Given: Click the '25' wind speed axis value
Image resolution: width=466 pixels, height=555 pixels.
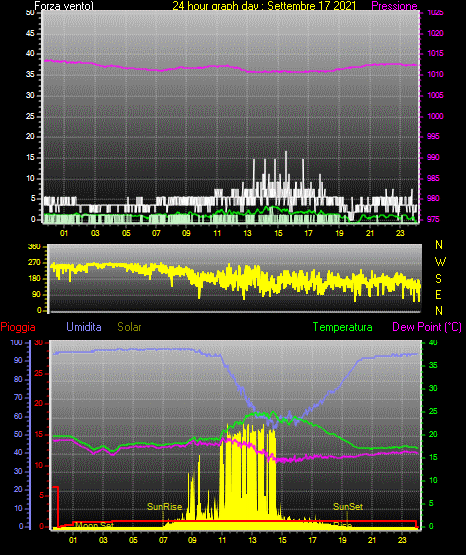Looking at the screenshot, I should click(x=30, y=116).
